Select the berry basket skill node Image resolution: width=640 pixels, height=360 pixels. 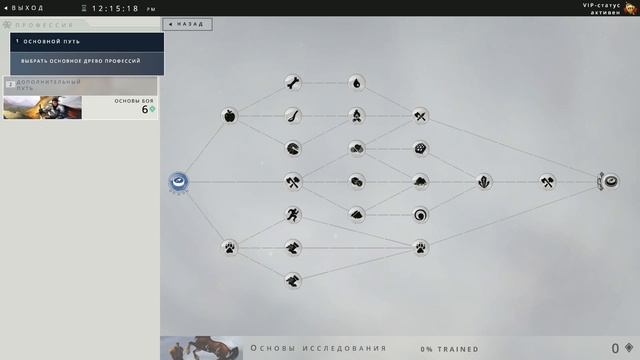(x=420, y=149)
